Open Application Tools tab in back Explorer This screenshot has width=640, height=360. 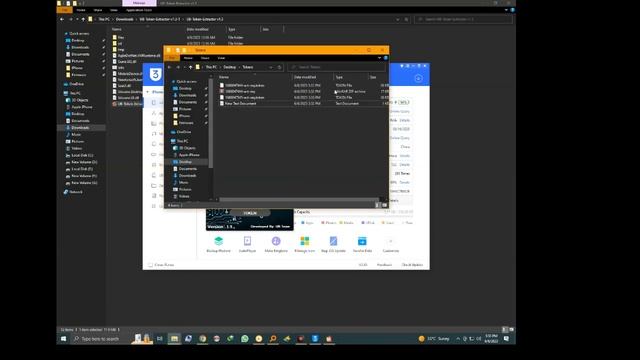point(139,10)
